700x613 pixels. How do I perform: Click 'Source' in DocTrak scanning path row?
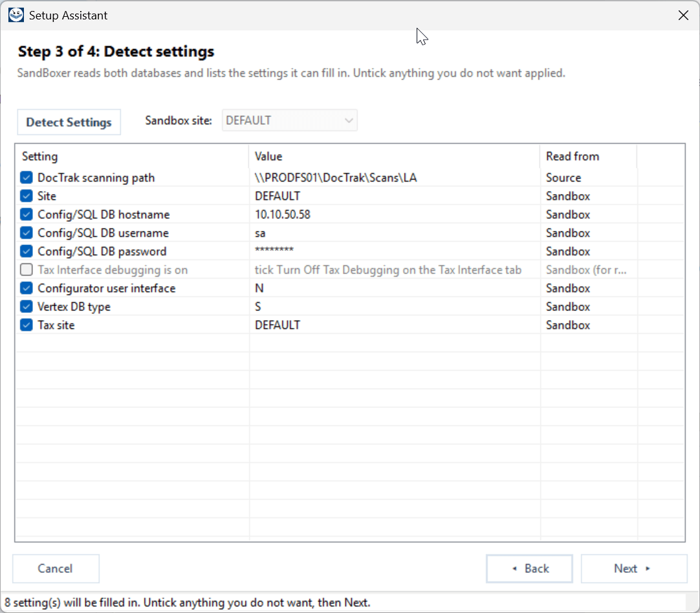coord(563,178)
